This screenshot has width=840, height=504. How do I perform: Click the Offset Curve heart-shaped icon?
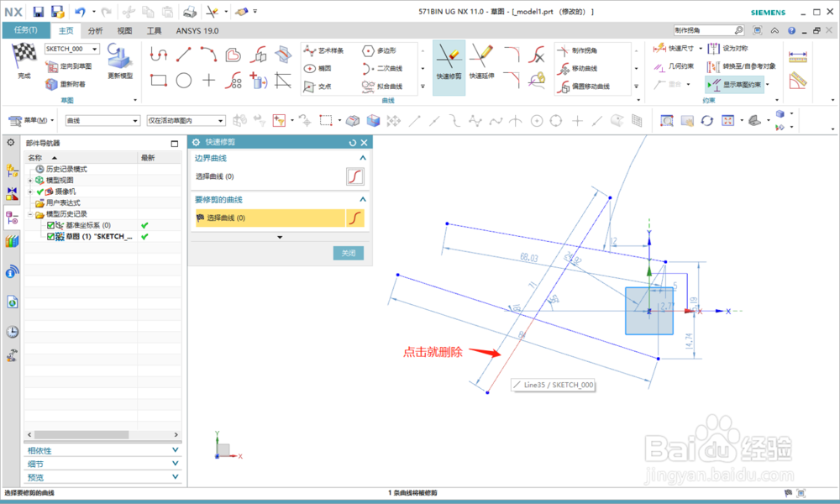click(233, 54)
